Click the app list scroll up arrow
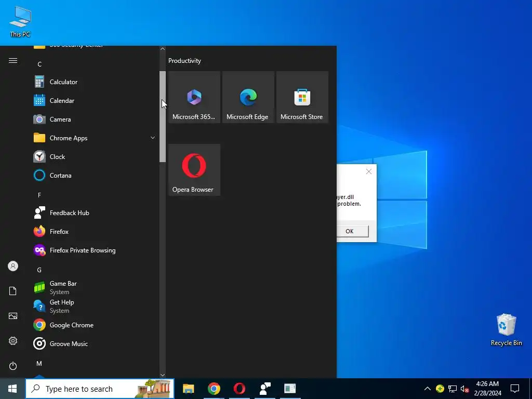This screenshot has width=532, height=399. click(x=163, y=49)
